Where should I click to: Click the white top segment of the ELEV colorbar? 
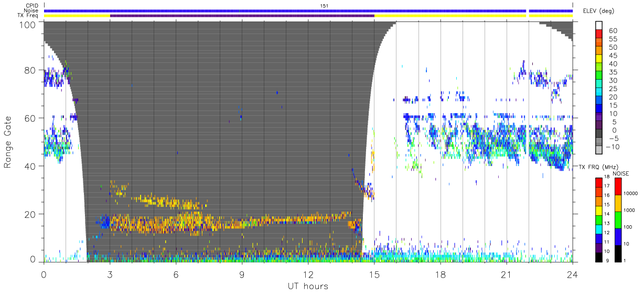(599, 26)
